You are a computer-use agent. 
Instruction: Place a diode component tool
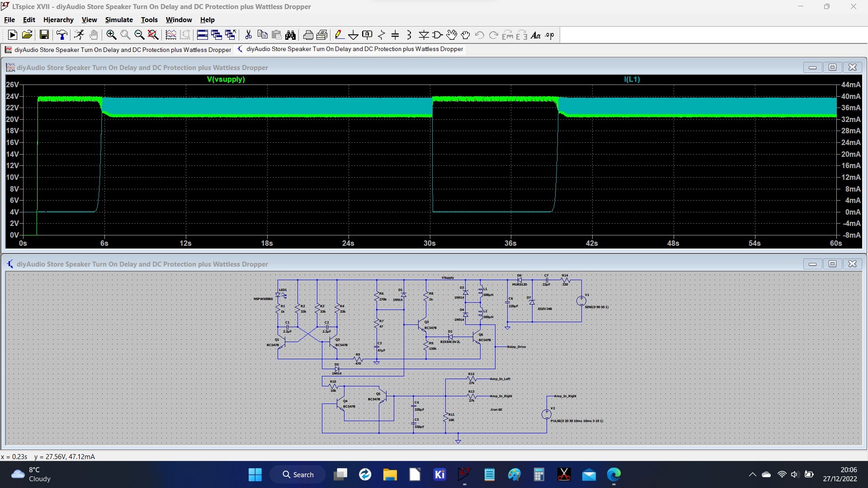(x=424, y=35)
